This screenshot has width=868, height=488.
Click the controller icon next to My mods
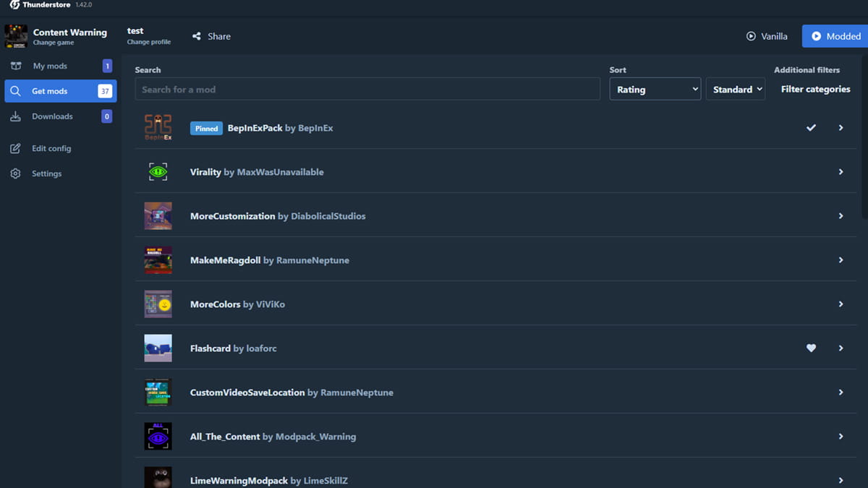(16, 65)
